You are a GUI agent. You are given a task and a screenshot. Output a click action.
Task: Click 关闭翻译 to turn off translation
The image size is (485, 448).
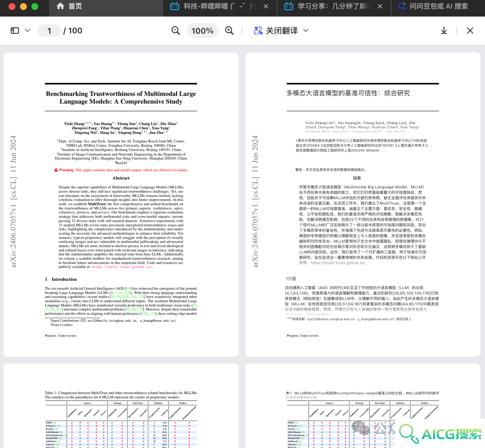282,31
